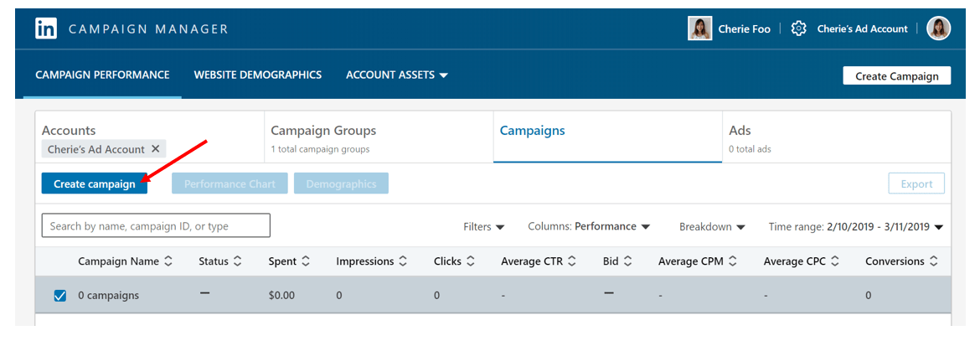Image resolution: width=980 pixels, height=341 pixels.
Task: Click the LinkedIn logo icon
Action: click(x=46, y=28)
